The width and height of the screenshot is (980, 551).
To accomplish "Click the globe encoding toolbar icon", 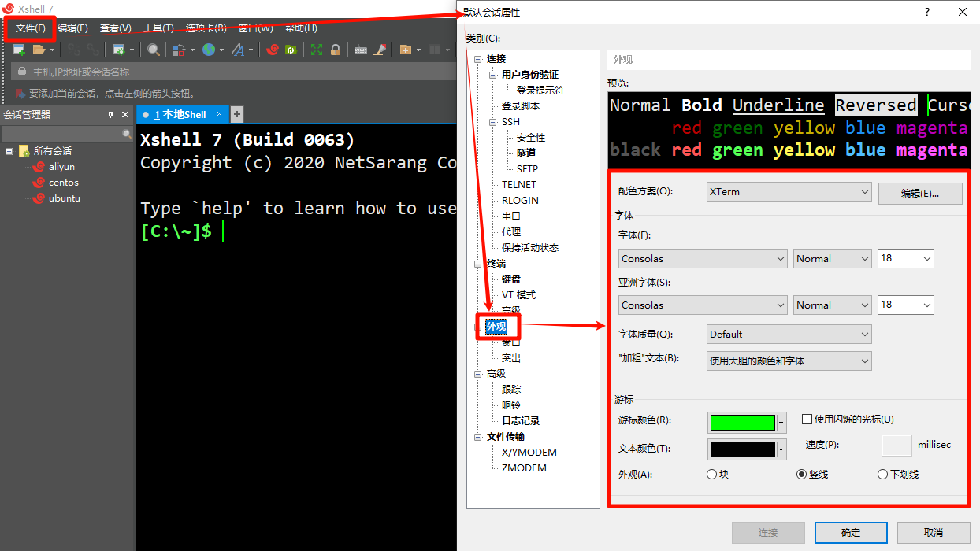I will click(208, 50).
